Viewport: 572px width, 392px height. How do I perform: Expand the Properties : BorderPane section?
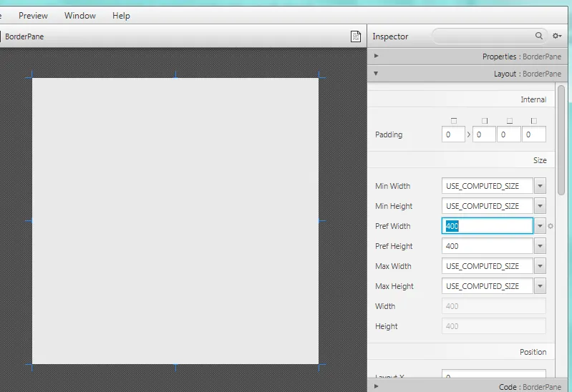[467, 57]
